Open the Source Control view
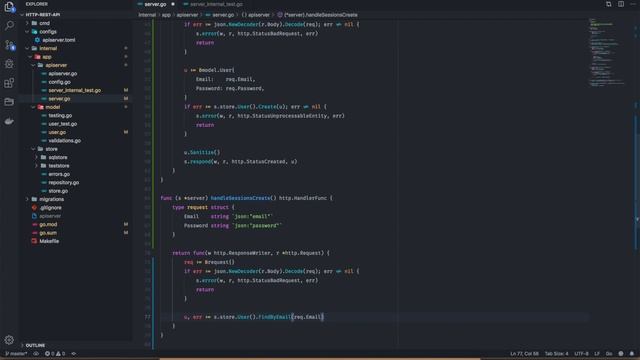 (9, 45)
